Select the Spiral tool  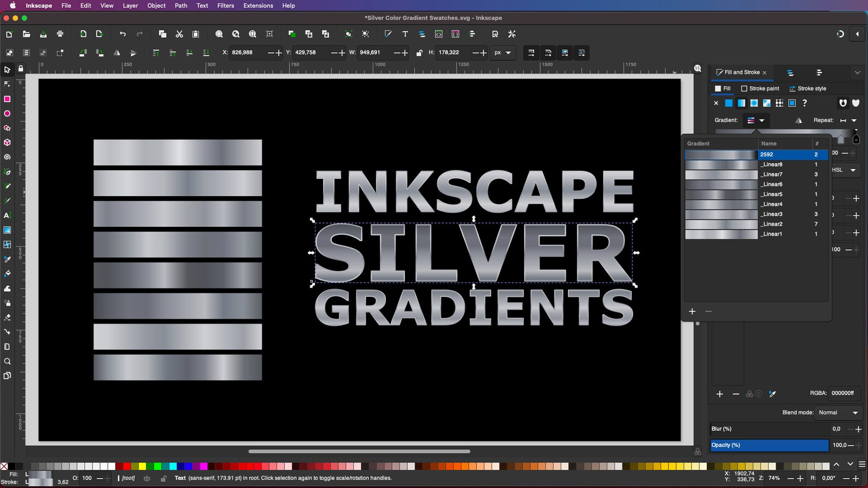[7, 157]
